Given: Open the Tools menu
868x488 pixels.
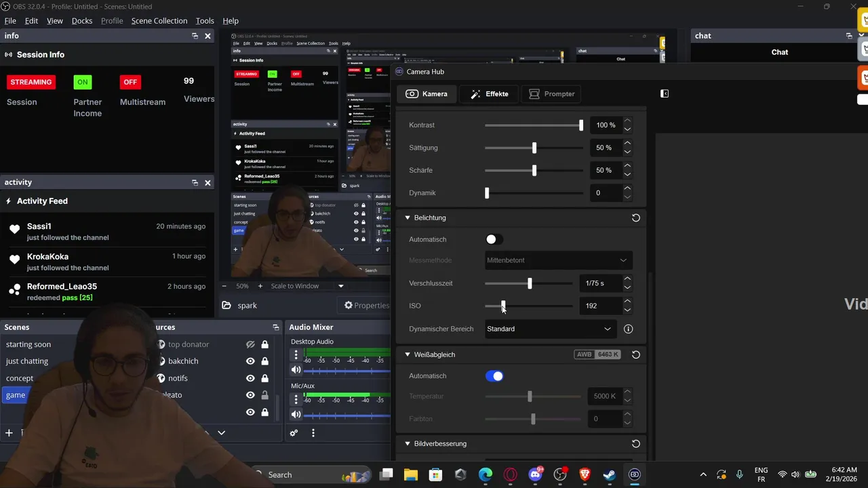Looking at the screenshot, I should [205, 21].
